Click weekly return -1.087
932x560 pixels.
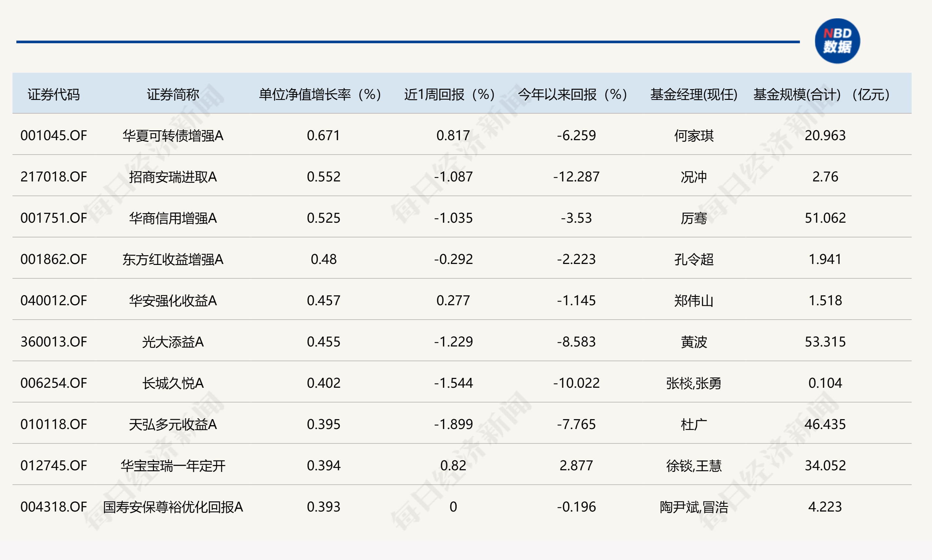[x=453, y=177]
